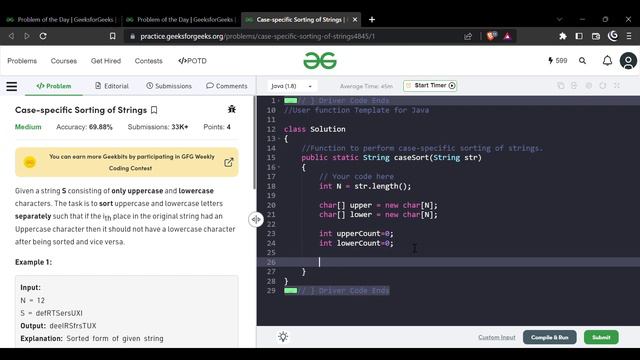Toggle editor theme with lightbulb icon
Screen dimensions: 640x360
[283, 337]
